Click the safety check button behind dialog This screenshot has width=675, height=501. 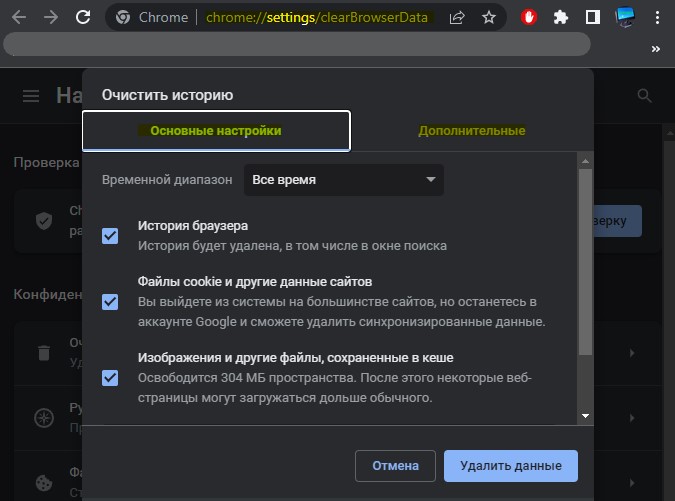(617, 221)
